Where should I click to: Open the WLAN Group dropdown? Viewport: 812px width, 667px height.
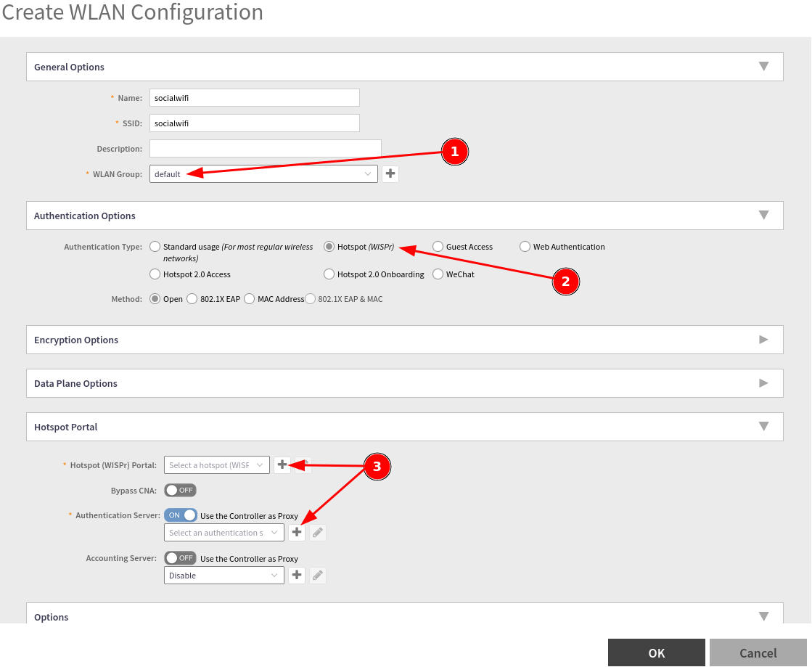[263, 174]
